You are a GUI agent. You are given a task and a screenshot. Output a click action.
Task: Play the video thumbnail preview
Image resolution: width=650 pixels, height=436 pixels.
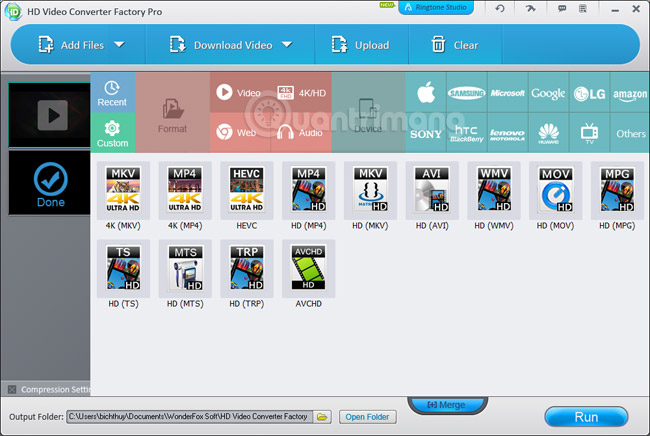coord(53,115)
